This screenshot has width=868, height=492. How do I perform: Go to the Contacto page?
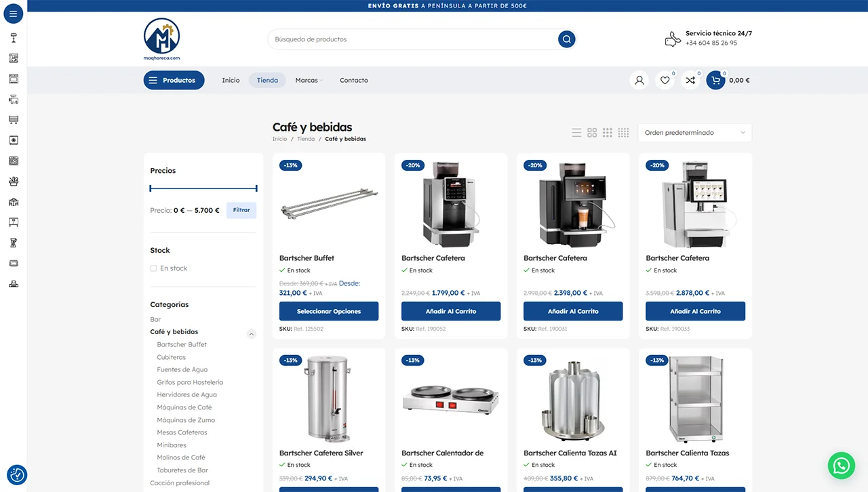[x=354, y=80]
